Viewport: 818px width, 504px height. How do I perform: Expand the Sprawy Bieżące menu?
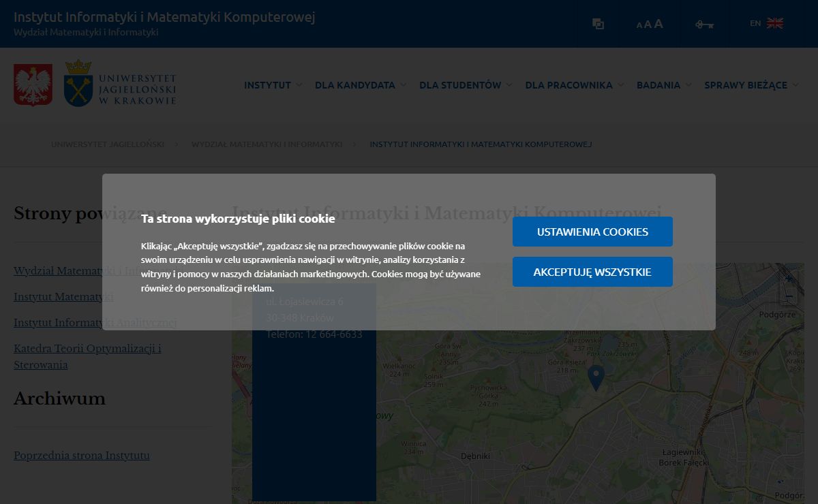751,85
